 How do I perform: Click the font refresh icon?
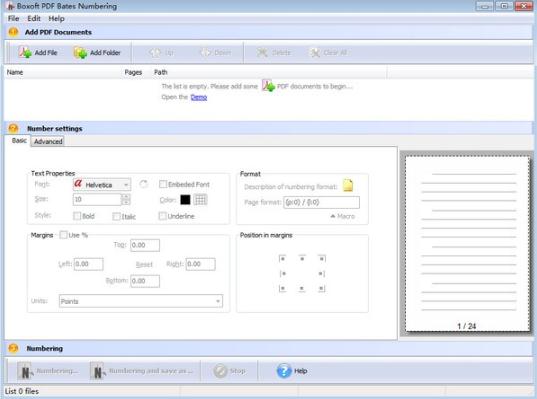[143, 184]
